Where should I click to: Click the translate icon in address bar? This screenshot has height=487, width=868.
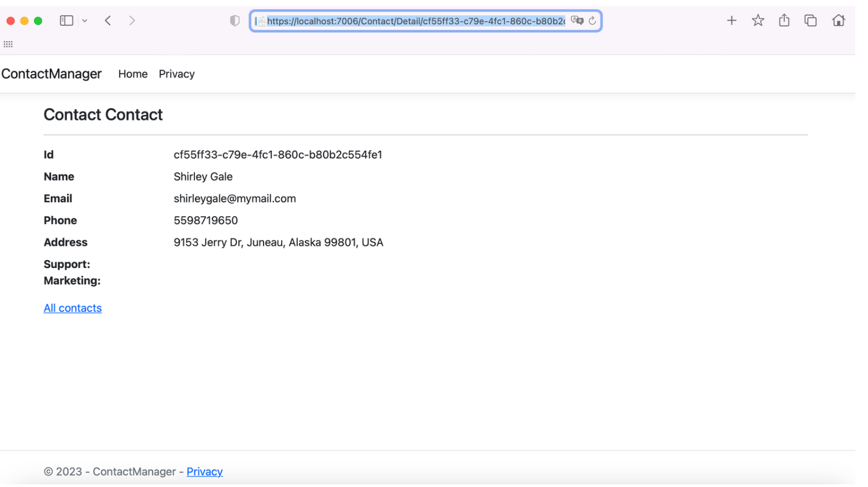pyautogui.click(x=577, y=21)
